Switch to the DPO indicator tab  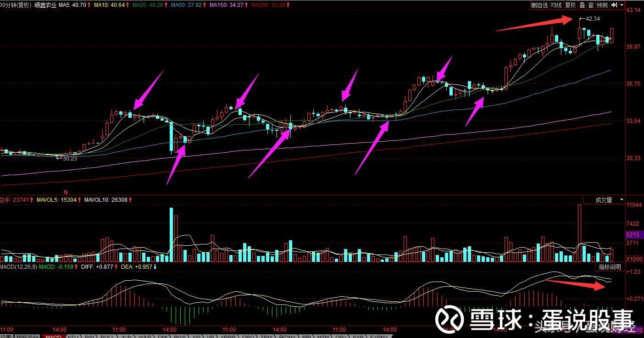248,336
